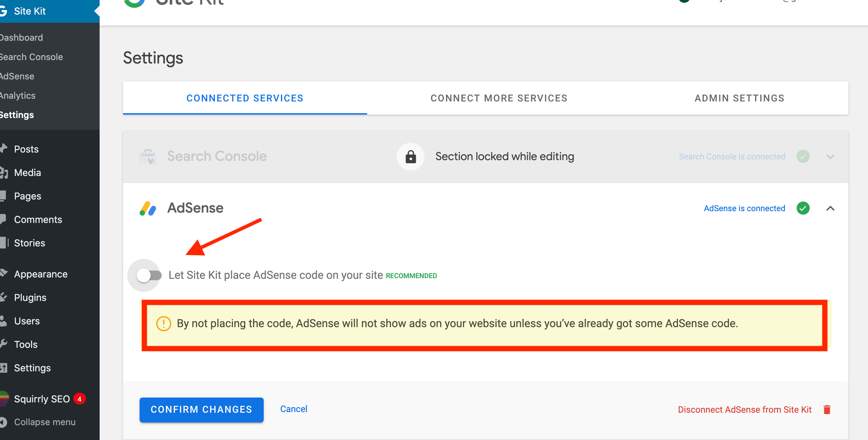
Task: Open Admin Settings tab
Action: point(739,98)
